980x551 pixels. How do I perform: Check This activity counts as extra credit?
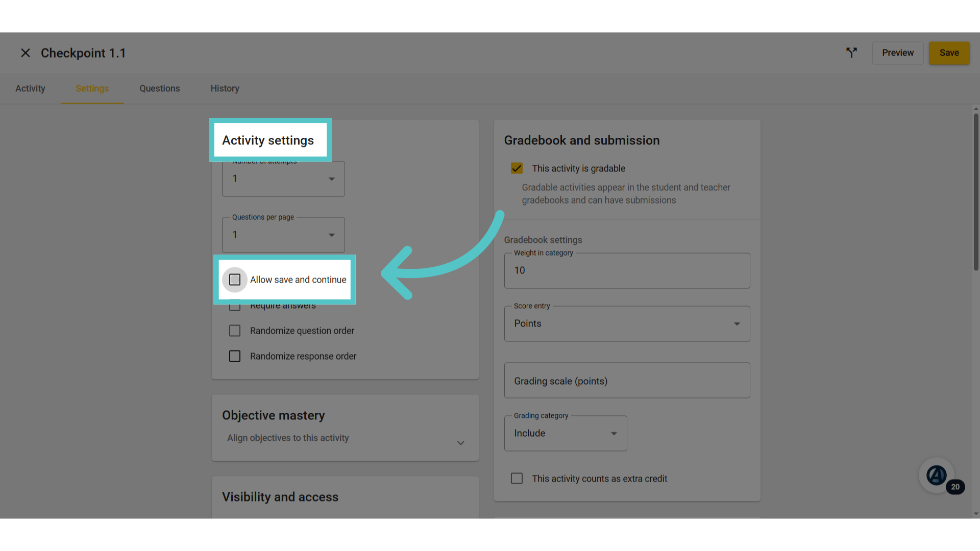pyautogui.click(x=517, y=479)
